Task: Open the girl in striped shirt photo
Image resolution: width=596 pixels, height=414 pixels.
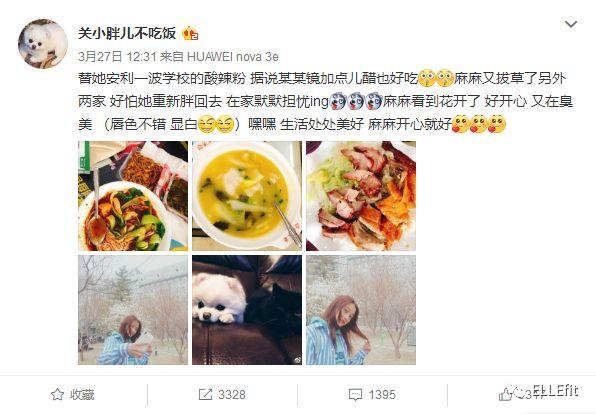Action: click(361, 310)
